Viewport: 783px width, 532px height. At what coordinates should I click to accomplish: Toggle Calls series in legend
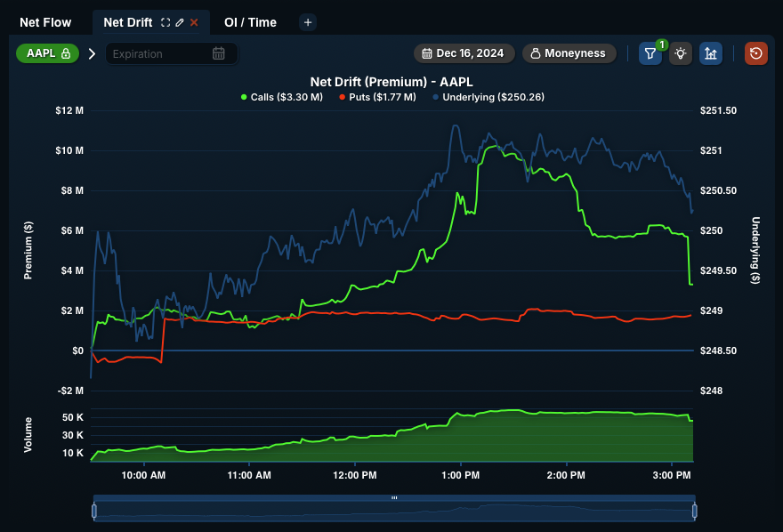click(282, 97)
